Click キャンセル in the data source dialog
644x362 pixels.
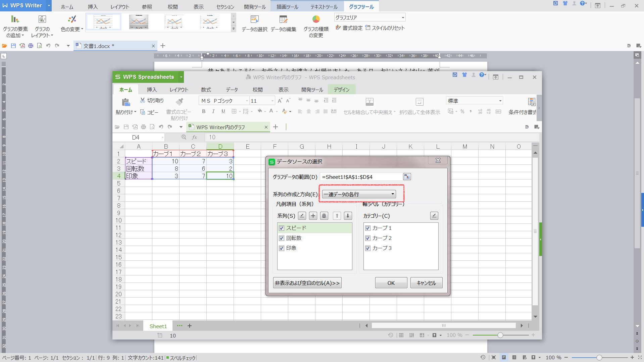pyautogui.click(x=426, y=283)
